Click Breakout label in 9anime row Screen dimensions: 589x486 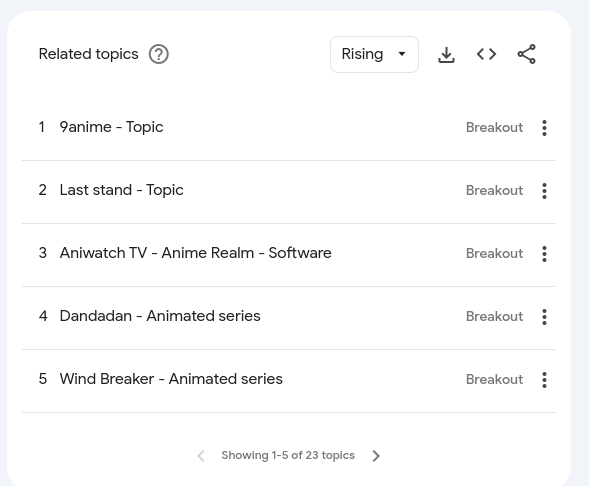(494, 128)
